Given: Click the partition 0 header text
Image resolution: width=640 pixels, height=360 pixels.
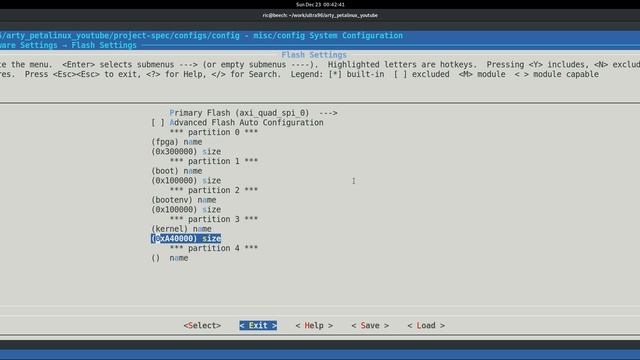Looking at the screenshot, I should point(214,132).
